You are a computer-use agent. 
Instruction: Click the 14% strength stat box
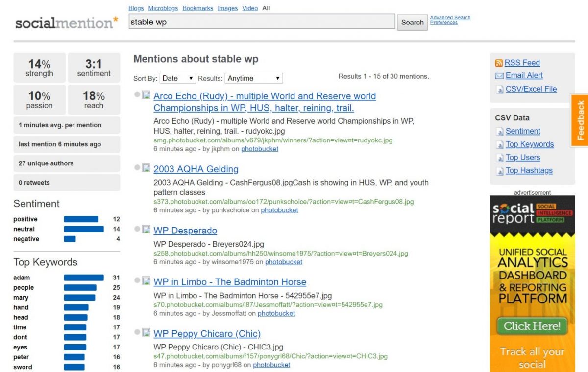click(39, 68)
